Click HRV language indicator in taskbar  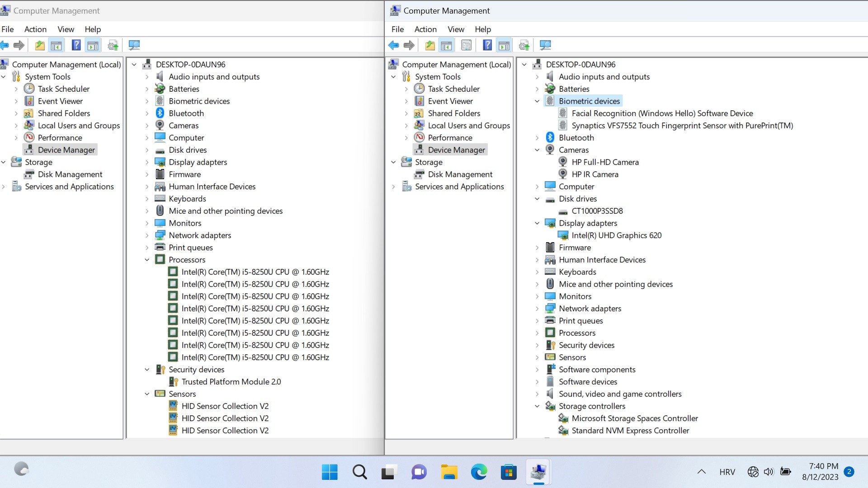727,472
